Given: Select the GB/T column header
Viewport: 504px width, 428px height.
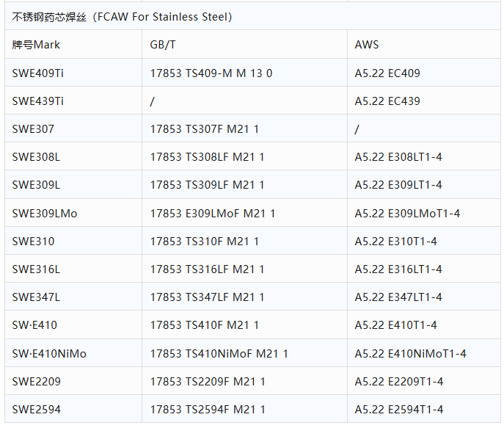Looking at the screenshot, I should 163,45.
